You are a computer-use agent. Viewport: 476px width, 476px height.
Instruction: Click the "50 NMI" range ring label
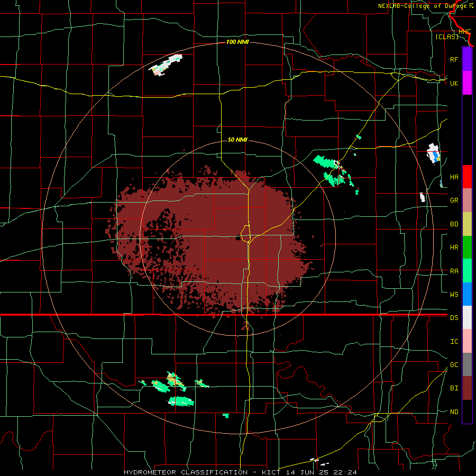click(237, 140)
